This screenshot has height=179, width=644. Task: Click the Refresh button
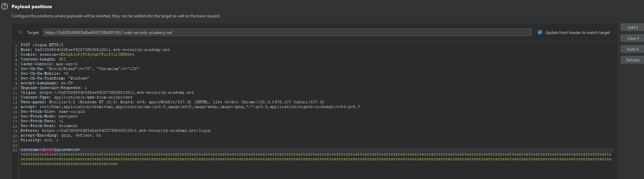pyautogui.click(x=632, y=60)
